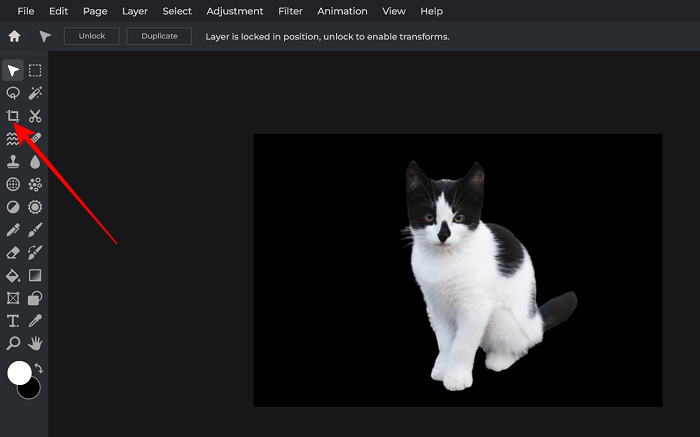
Task: Click the Duplicate button
Action: 159,36
